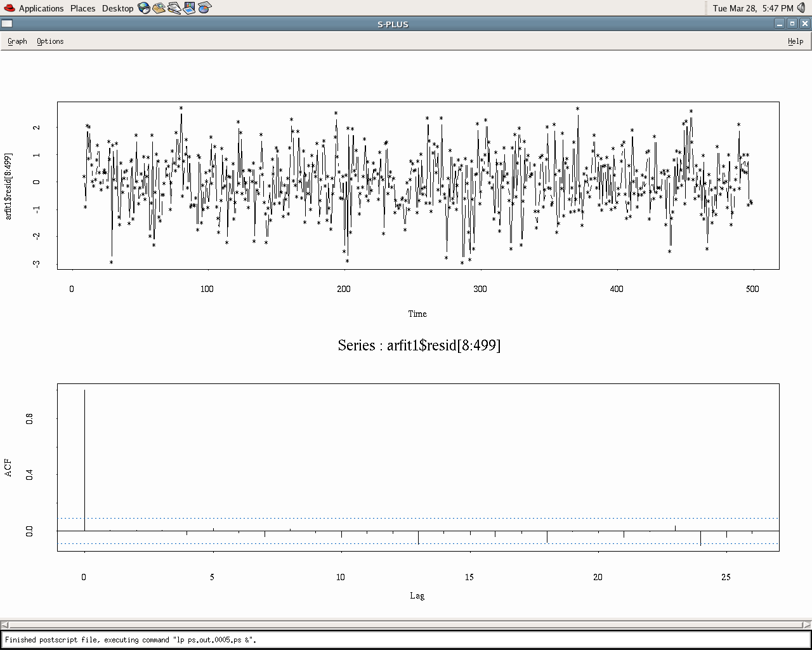
Task: Click the left arrow of horizontal scrollbar
Action: point(4,625)
